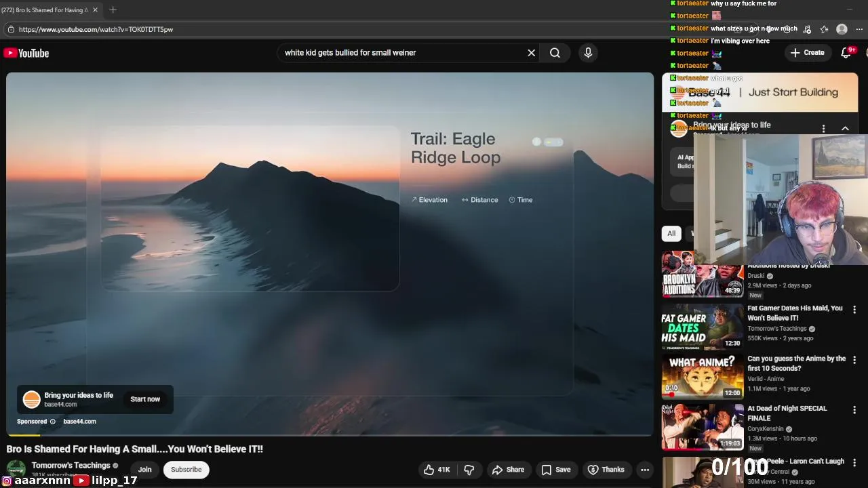
Task: Click the Verlid - Anime channel name
Action: (766, 379)
